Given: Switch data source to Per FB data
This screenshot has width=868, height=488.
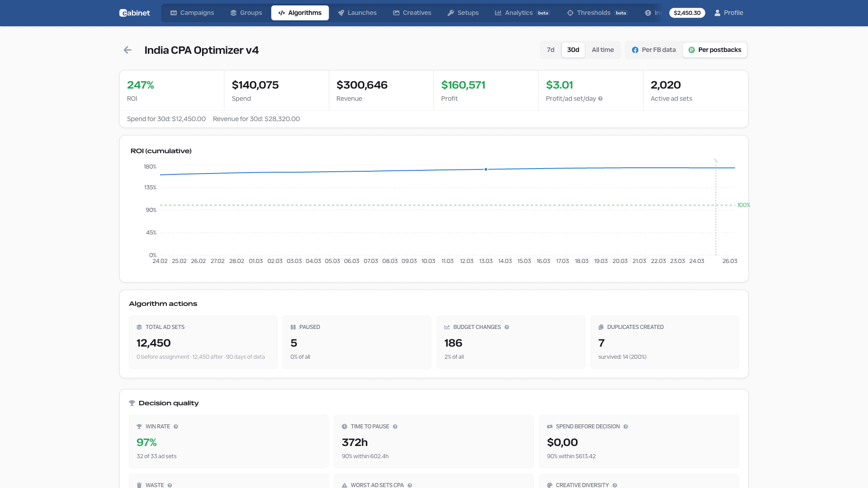Looking at the screenshot, I should [653, 50].
